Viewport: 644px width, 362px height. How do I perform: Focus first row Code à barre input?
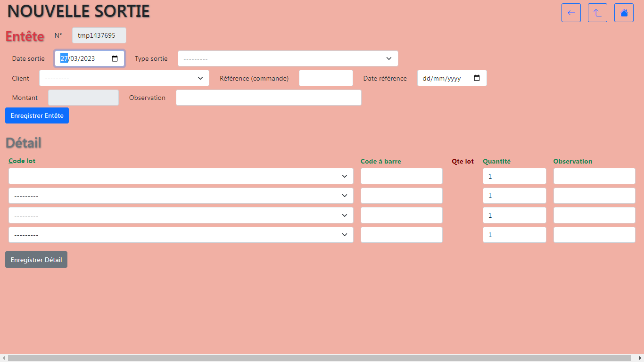[402, 176]
